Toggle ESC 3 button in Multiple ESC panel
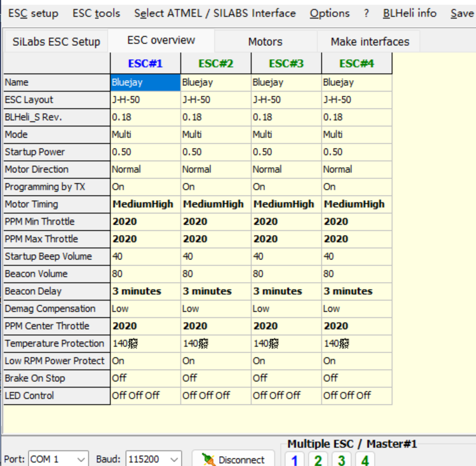This screenshot has width=476, height=466. (341, 460)
